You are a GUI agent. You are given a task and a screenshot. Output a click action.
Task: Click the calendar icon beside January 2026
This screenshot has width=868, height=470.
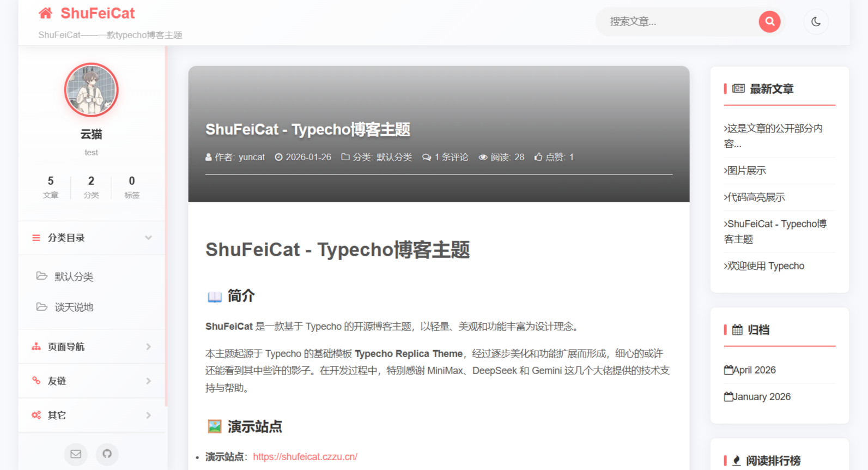click(729, 396)
